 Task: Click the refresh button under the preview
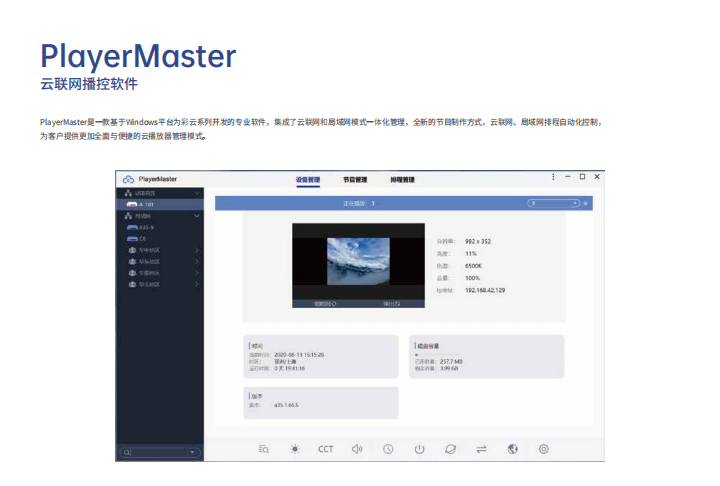point(325,304)
